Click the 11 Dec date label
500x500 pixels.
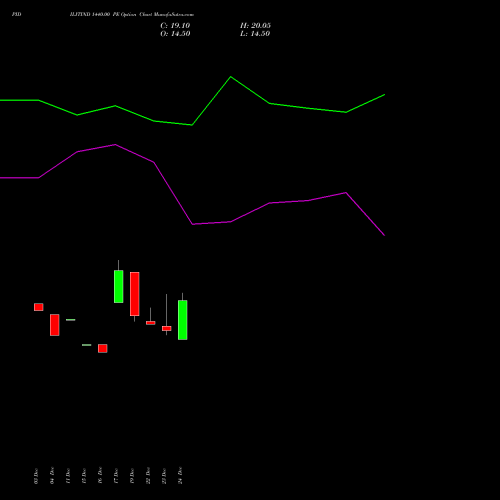[x=68, y=476]
